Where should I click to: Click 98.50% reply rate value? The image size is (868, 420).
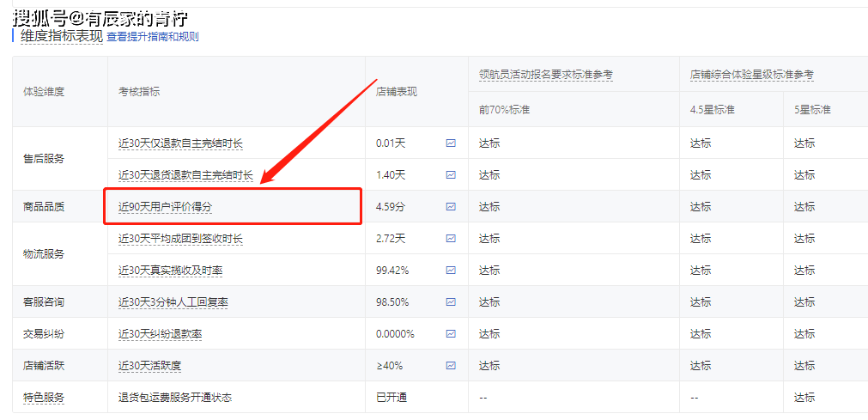click(392, 302)
